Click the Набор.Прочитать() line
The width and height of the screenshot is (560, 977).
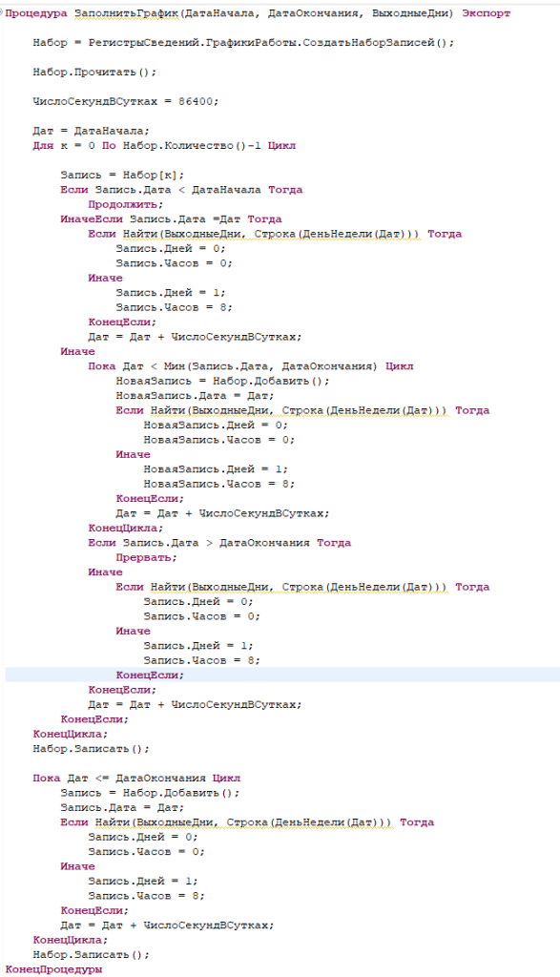coord(94,73)
